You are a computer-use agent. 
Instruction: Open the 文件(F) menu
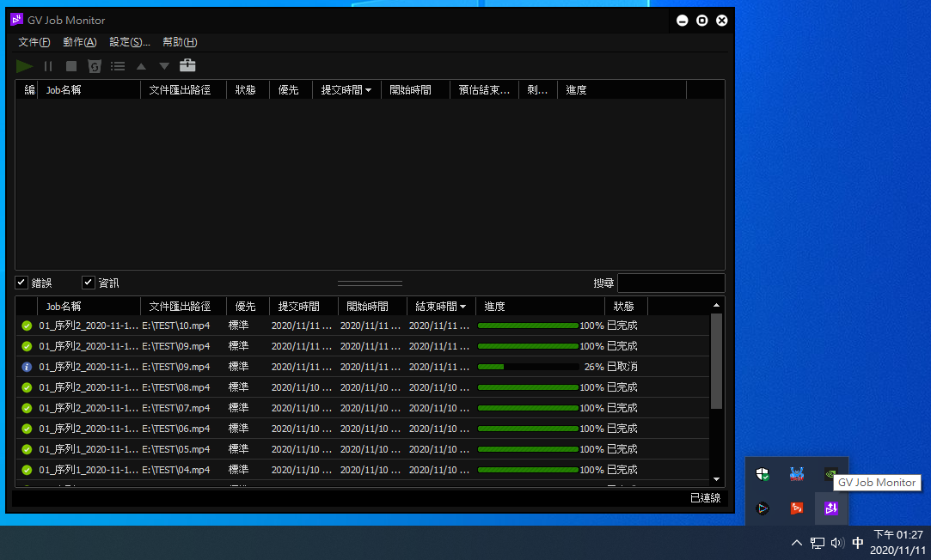coord(34,42)
